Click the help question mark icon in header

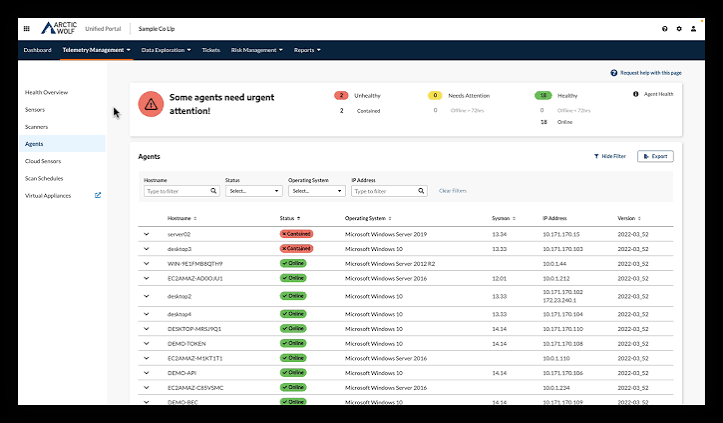tap(664, 29)
